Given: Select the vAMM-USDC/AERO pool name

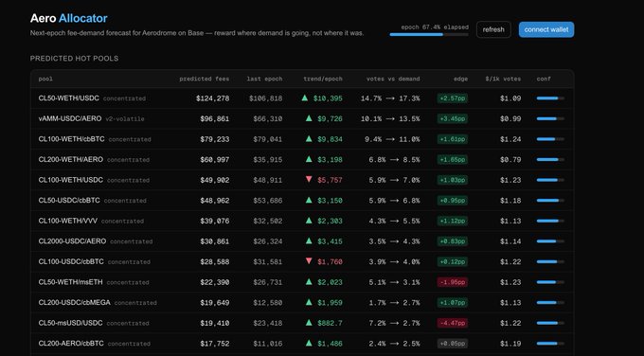Looking at the screenshot, I should point(70,118).
